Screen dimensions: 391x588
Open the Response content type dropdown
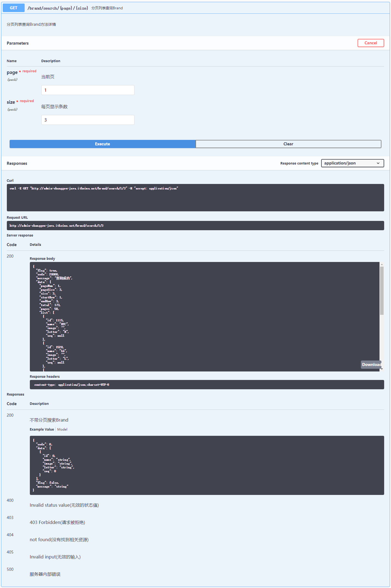pos(352,163)
